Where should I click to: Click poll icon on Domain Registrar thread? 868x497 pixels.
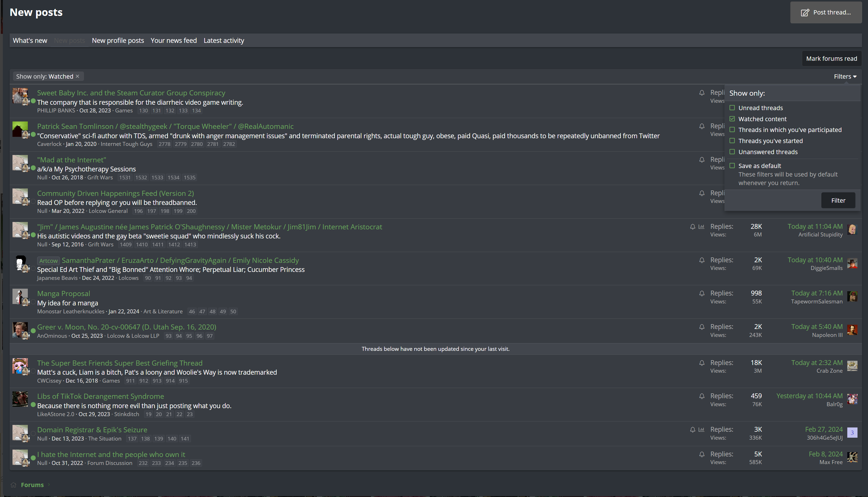(x=701, y=429)
